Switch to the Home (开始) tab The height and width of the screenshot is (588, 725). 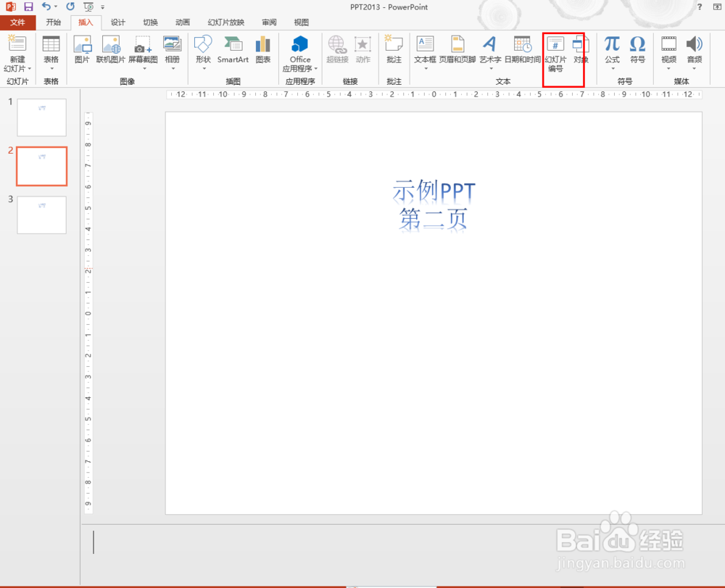pyautogui.click(x=54, y=22)
